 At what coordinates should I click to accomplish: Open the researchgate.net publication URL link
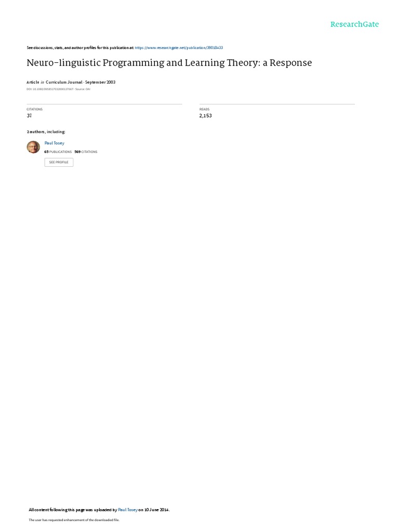click(179, 48)
